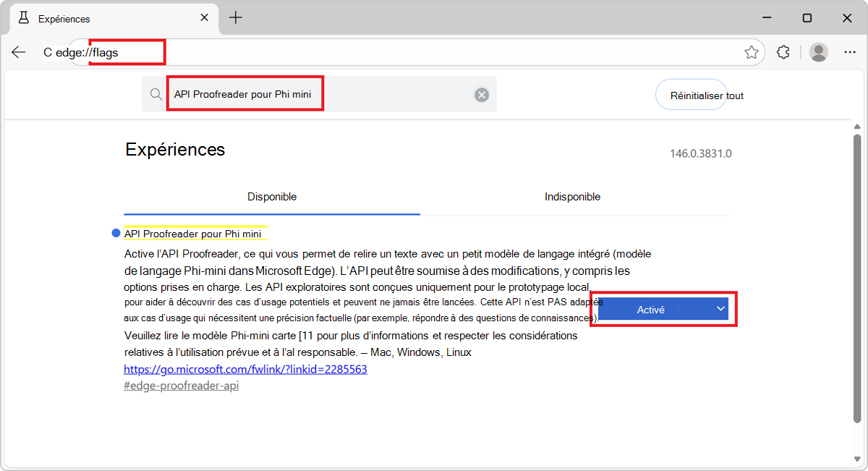Clear the search field using the X icon
This screenshot has width=868, height=471.
(481, 94)
